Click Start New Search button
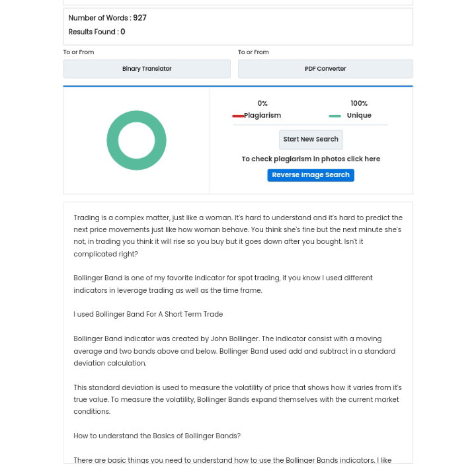Viewport: 476px width, 474px height. tap(311, 139)
